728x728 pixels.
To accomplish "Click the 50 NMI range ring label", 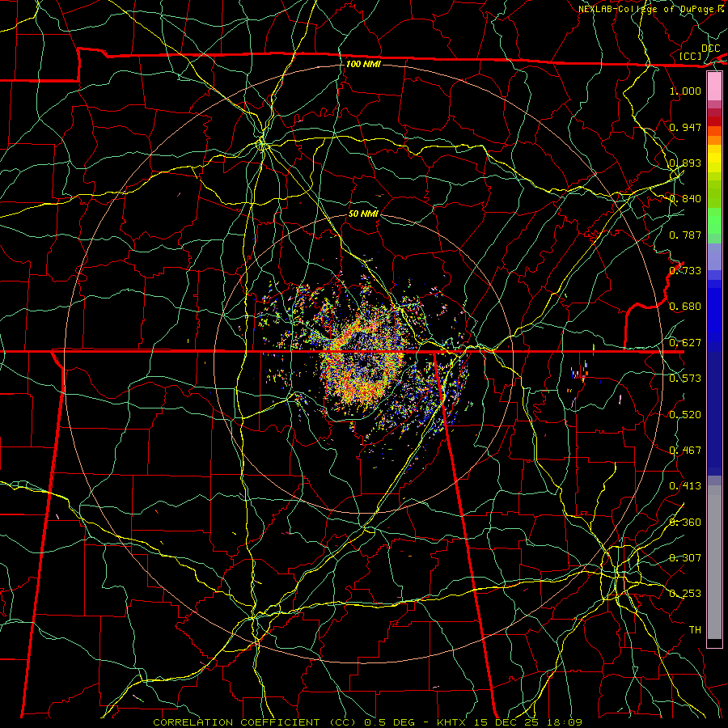I will (x=363, y=214).
